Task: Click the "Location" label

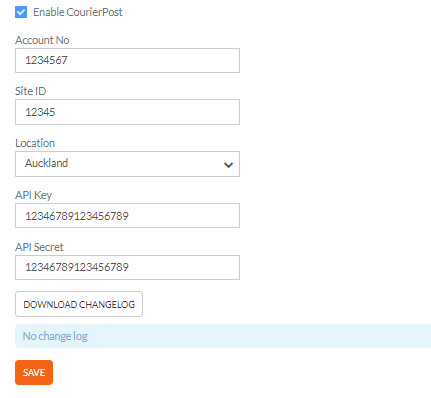Action: pyautogui.click(x=35, y=143)
